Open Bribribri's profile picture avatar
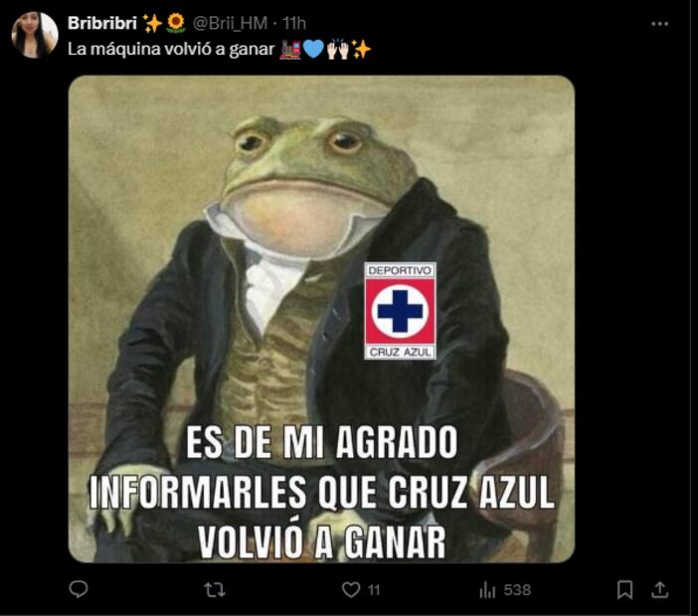This screenshot has height=616, width=698. (35, 35)
